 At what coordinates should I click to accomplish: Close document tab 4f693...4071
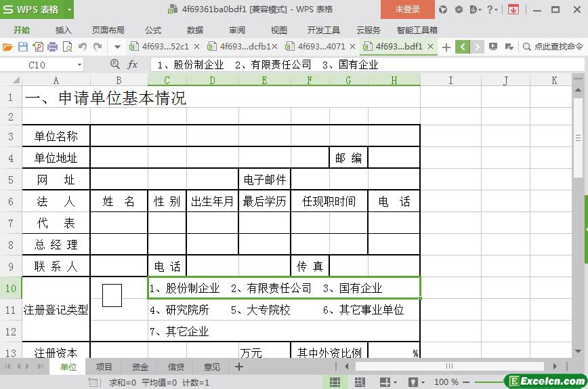click(x=352, y=47)
